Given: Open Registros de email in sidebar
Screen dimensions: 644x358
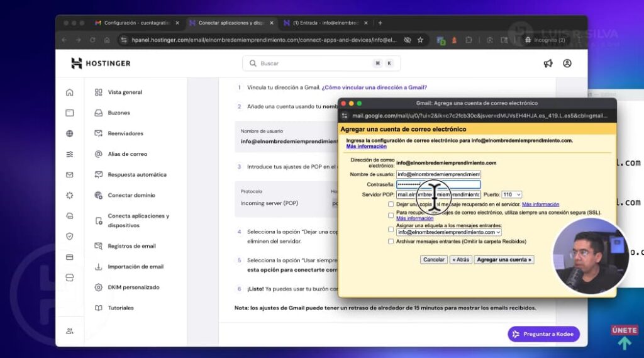Looking at the screenshot, I should [x=131, y=246].
